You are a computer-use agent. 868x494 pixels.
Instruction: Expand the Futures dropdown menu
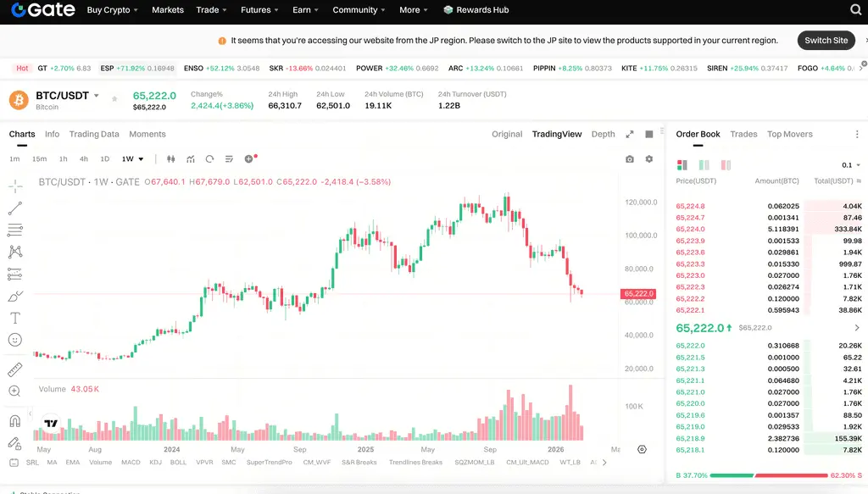point(259,9)
